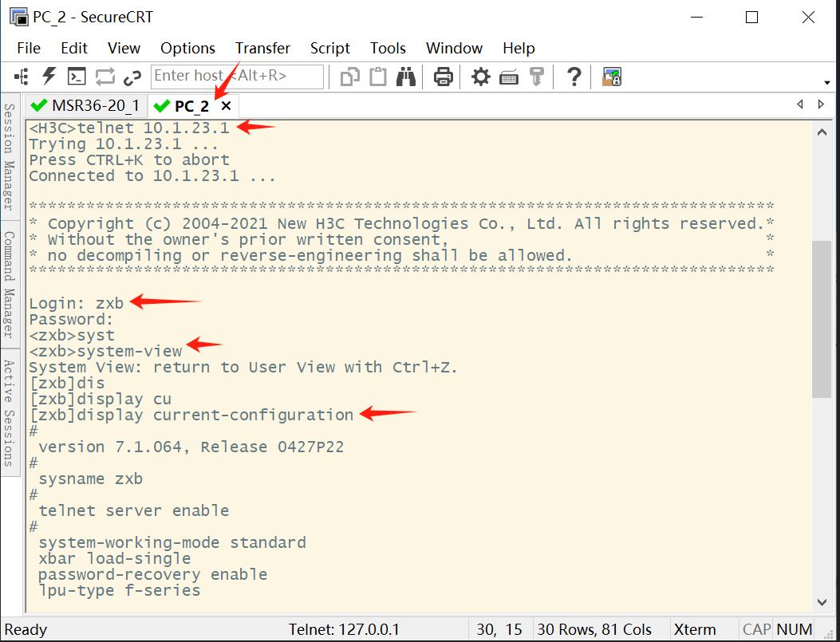This screenshot has height=642, width=840.
Task: Click the Keymap Editor keyboard icon
Action: point(508,77)
